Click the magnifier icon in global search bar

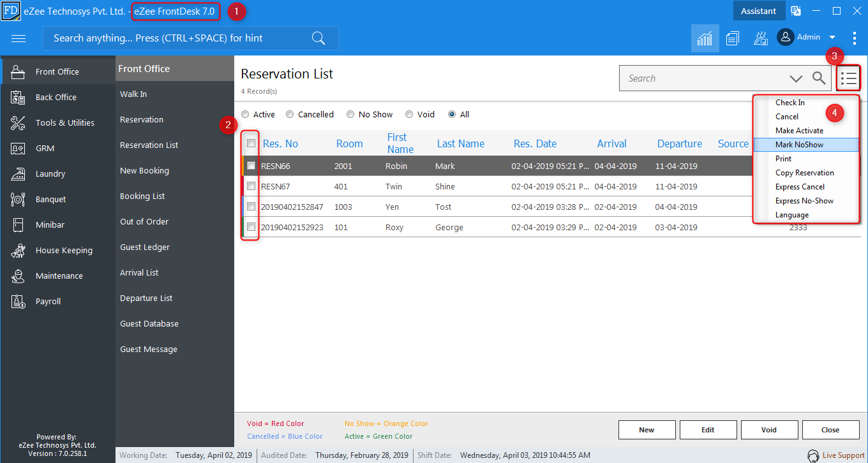point(318,38)
